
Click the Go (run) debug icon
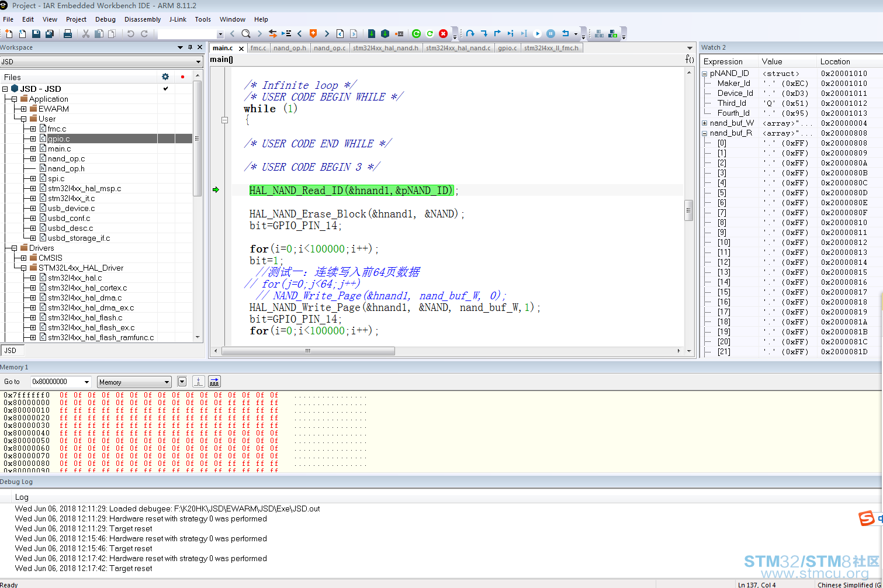click(x=538, y=34)
